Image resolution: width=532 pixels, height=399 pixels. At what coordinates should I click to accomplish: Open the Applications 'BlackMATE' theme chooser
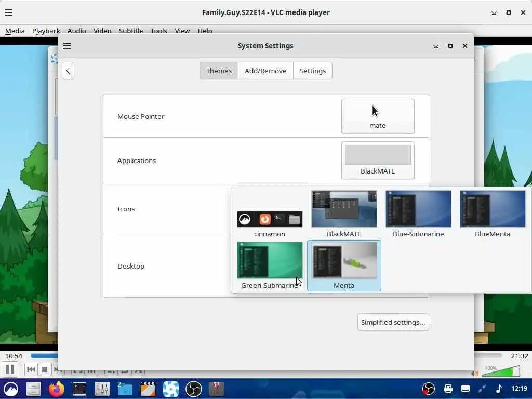point(378,161)
